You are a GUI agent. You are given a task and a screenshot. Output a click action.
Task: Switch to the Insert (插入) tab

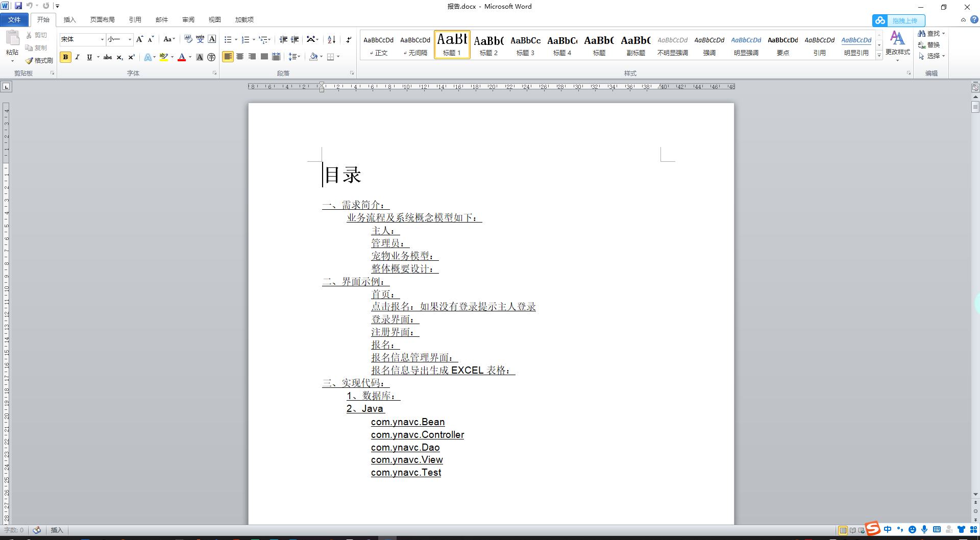(x=69, y=19)
